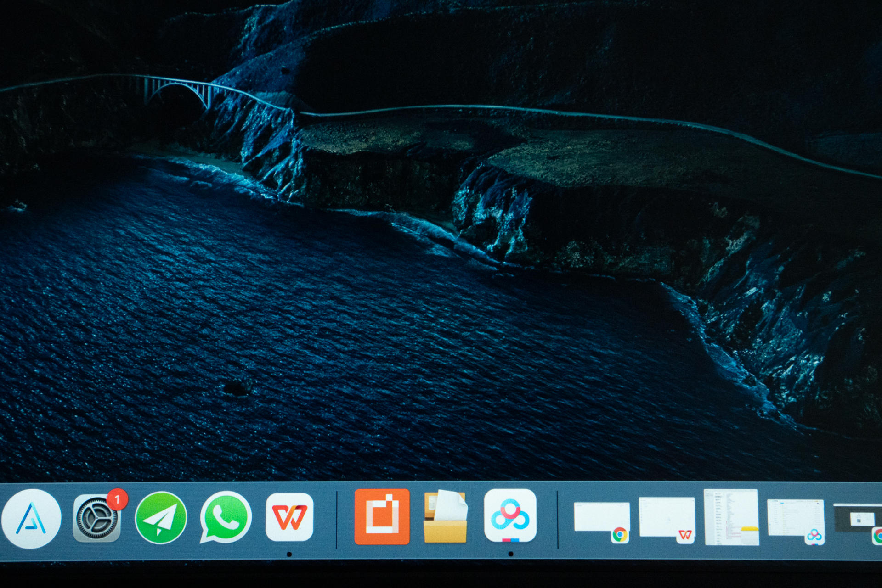This screenshot has width=882, height=588.
Task: Click the red notification badge showing 1
Action: tap(117, 499)
